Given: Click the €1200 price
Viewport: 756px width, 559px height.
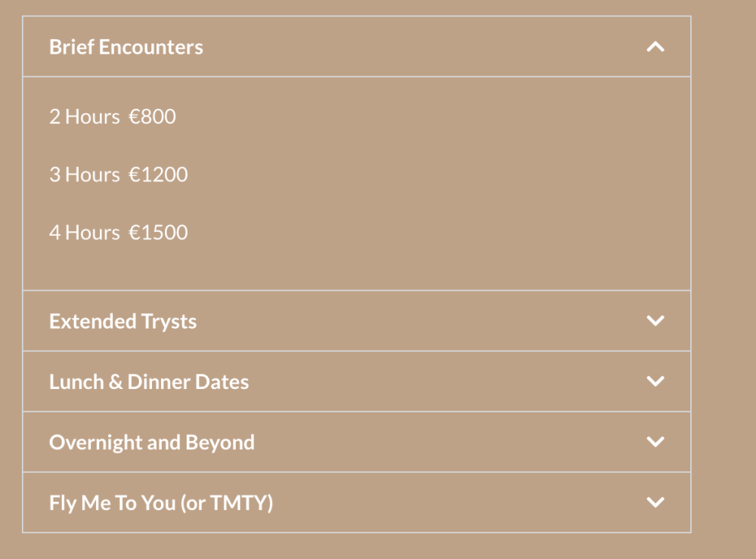Looking at the screenshot, I should pyautogui.click(x=158, y=175).
